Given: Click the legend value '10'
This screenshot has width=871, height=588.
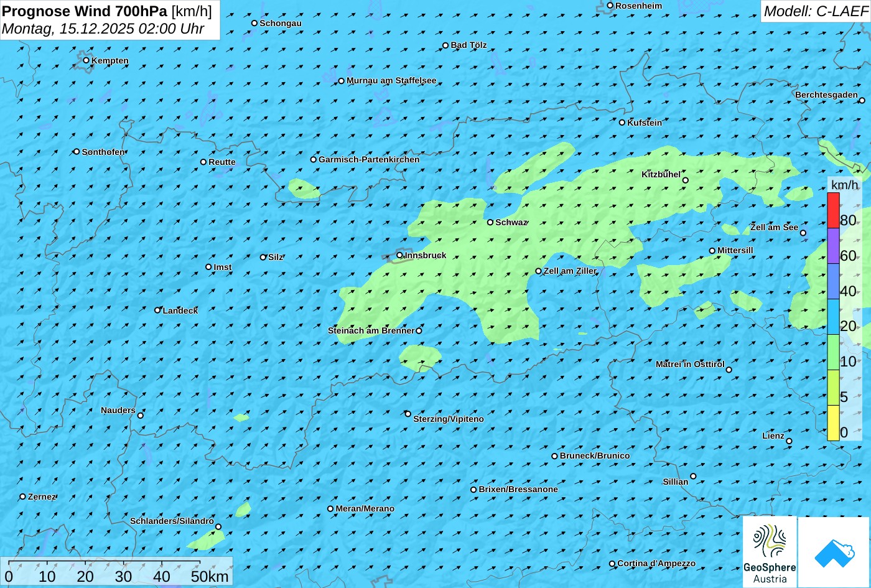Looking at the screenshot, I should 848,362.
